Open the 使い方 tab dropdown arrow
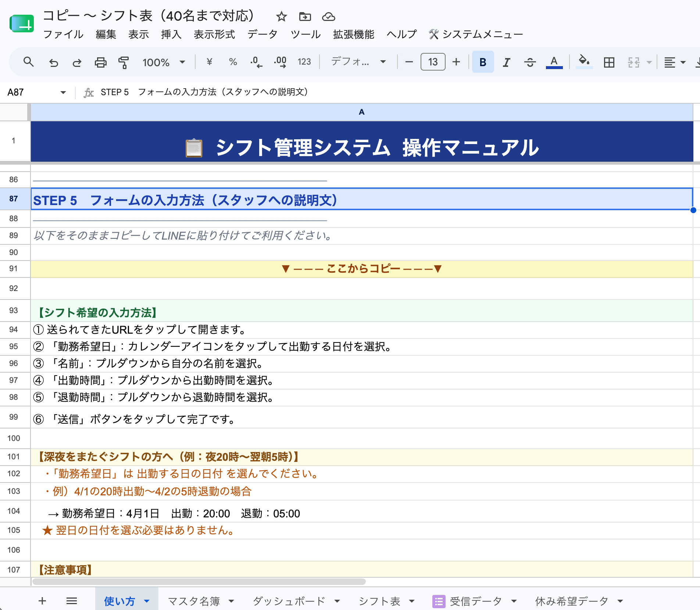The image size is (700, 610). (147, 601)
